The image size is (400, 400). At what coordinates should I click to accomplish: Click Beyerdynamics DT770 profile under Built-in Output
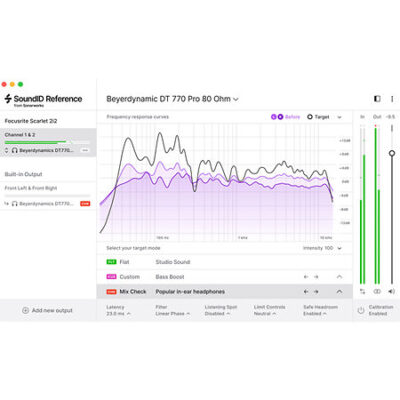[46, 203]
